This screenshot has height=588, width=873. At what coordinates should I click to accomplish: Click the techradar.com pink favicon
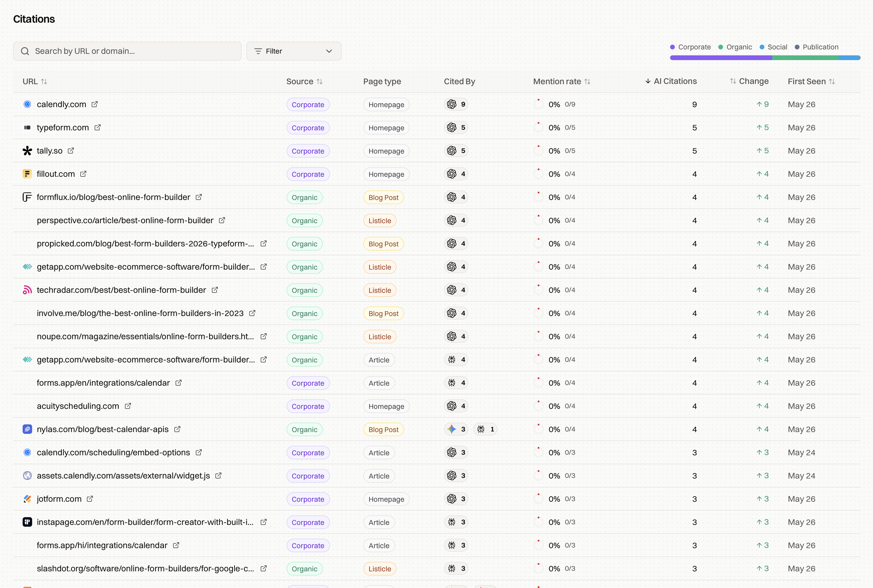click(27, 290)
